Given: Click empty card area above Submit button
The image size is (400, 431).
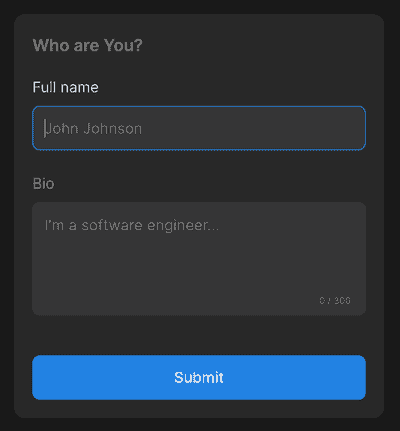Looking at the screenshot, I should pos(199,335).
